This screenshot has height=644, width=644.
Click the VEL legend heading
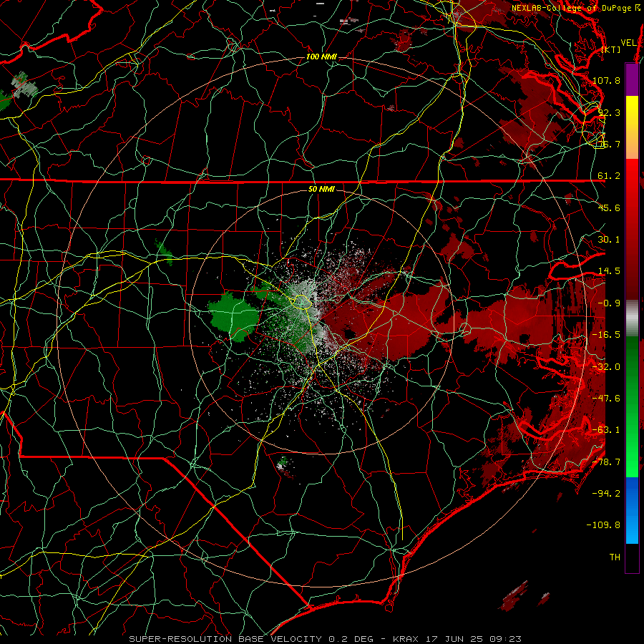pyautogui.click(x=628, y=43)
